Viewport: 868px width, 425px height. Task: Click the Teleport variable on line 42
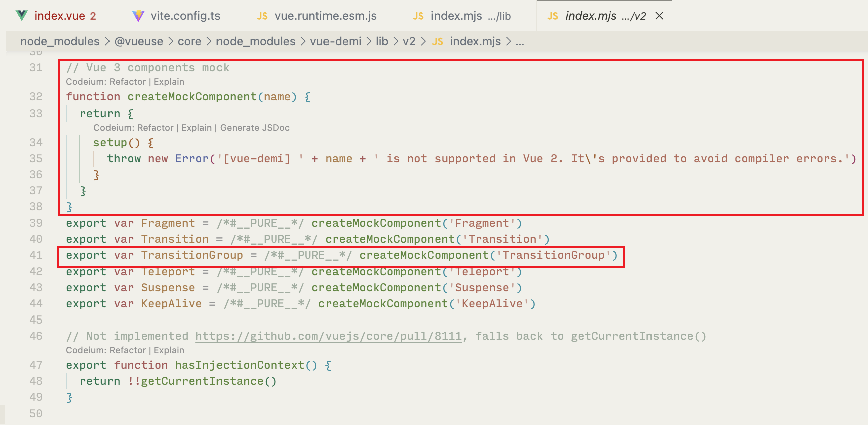click(168, 271)
